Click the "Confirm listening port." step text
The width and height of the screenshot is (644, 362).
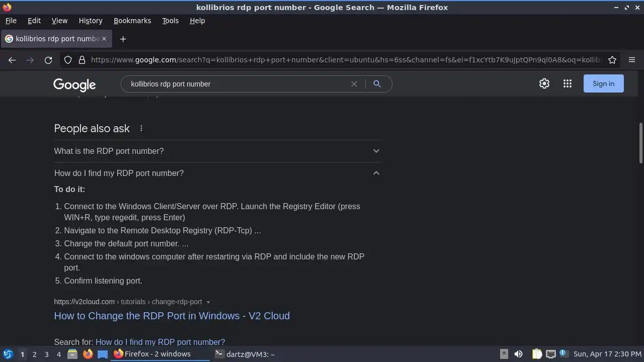103,281
